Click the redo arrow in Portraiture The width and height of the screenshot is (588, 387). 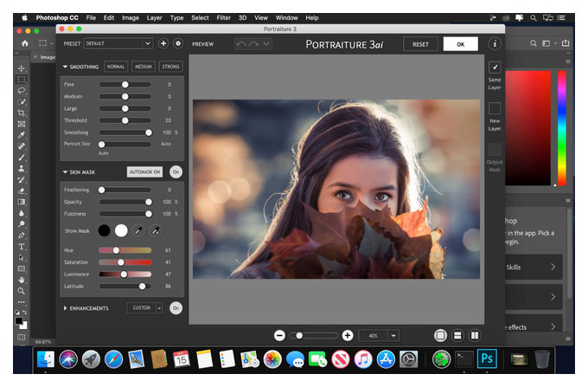point(254,44)
